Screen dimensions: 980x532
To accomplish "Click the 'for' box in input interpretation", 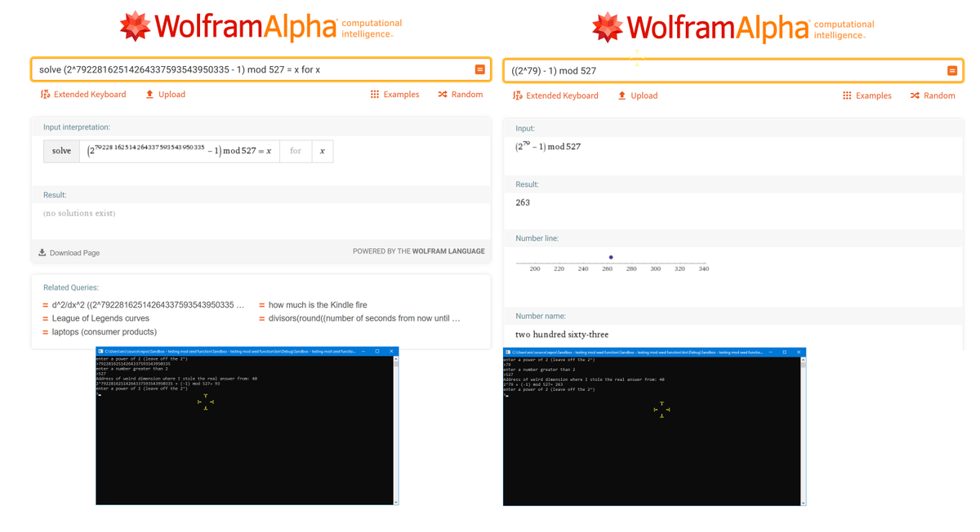I will point(296,151).
